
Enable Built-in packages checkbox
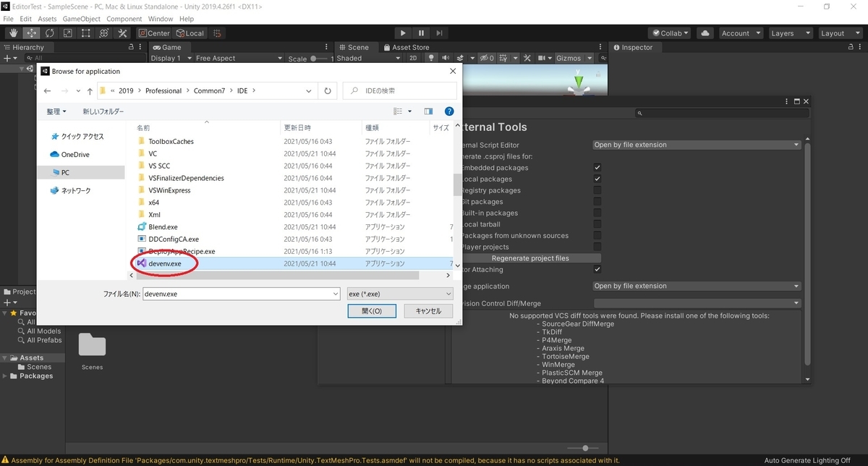(x=597, y=213)
